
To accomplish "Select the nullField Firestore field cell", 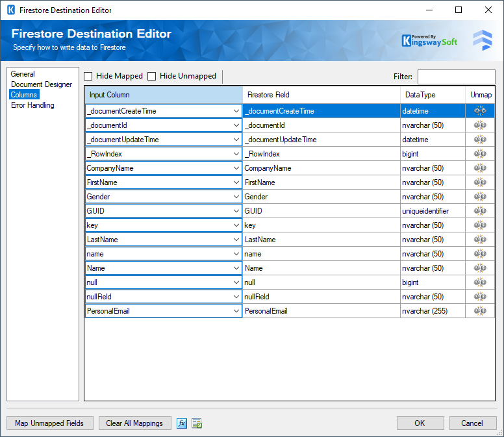I will click(x=321, y=297).
